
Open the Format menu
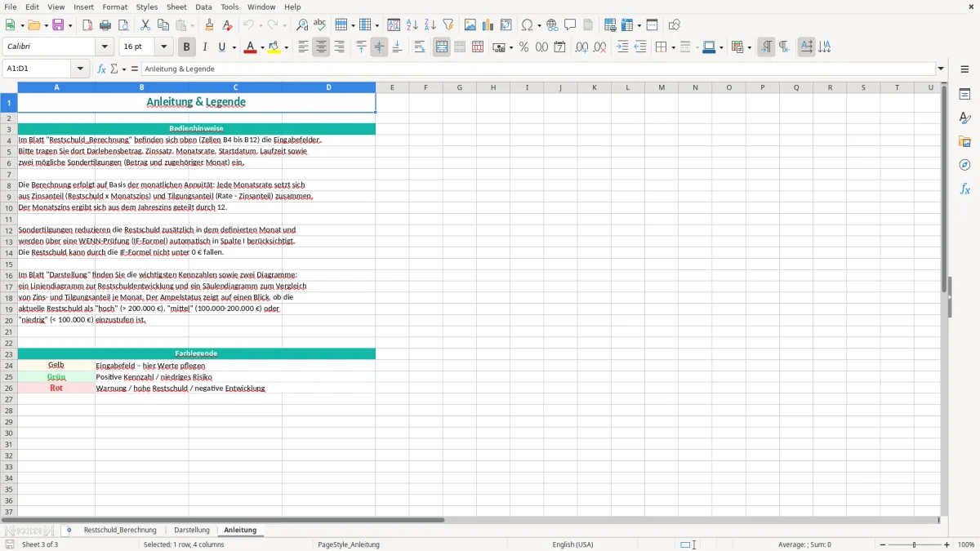click(115, 7)
